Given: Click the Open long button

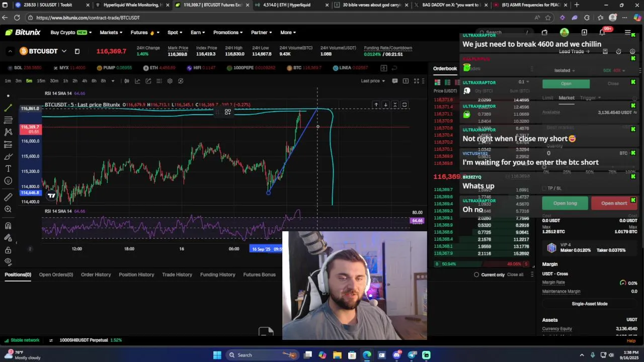Looking at the screenshot, I should coord(565,203).
